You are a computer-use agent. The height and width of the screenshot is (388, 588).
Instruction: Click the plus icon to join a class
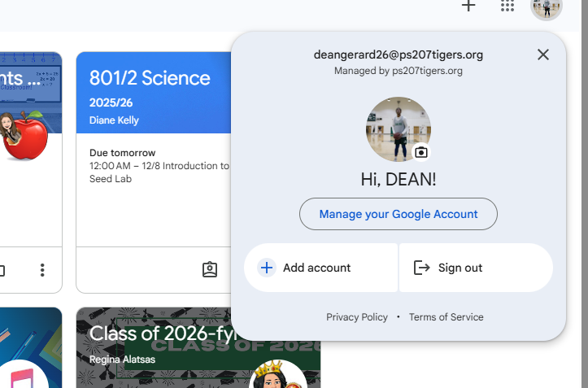[468, 6]
